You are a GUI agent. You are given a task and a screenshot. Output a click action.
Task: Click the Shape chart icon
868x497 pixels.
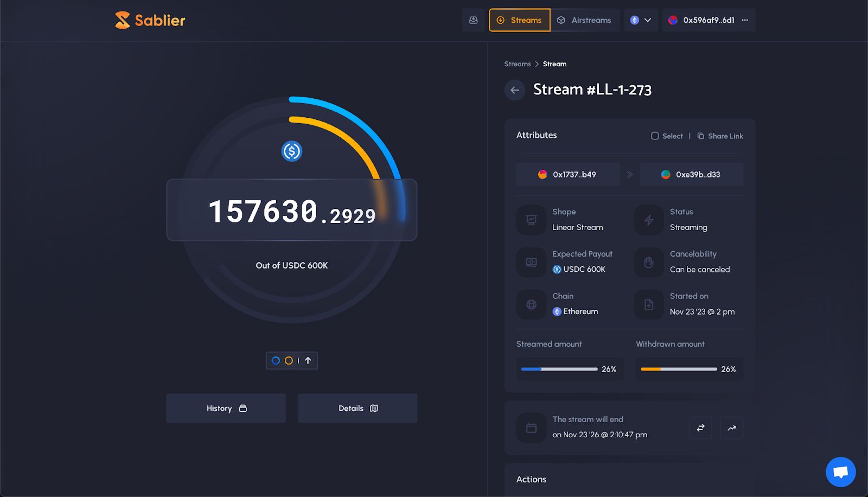[x=532, y=220]
